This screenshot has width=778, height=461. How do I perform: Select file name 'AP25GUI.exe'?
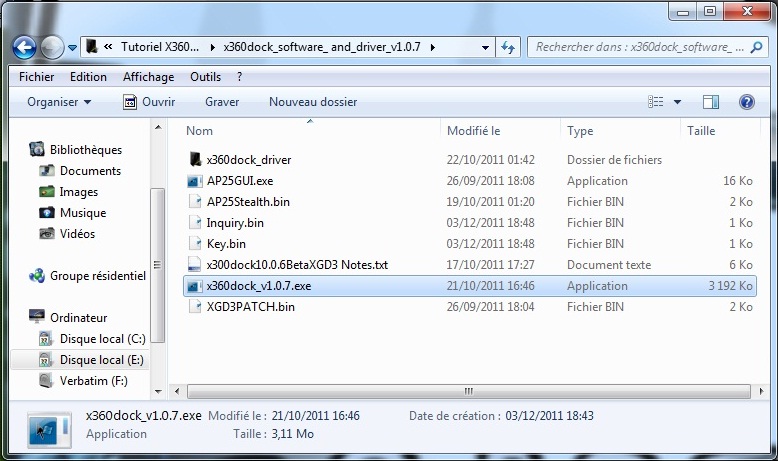(x=240, y=181)
